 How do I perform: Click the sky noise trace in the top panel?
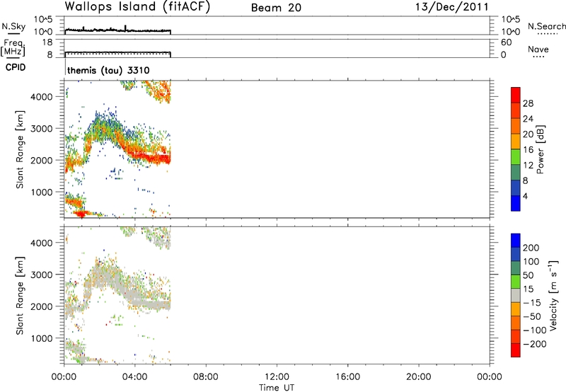[x=117, y=30]
